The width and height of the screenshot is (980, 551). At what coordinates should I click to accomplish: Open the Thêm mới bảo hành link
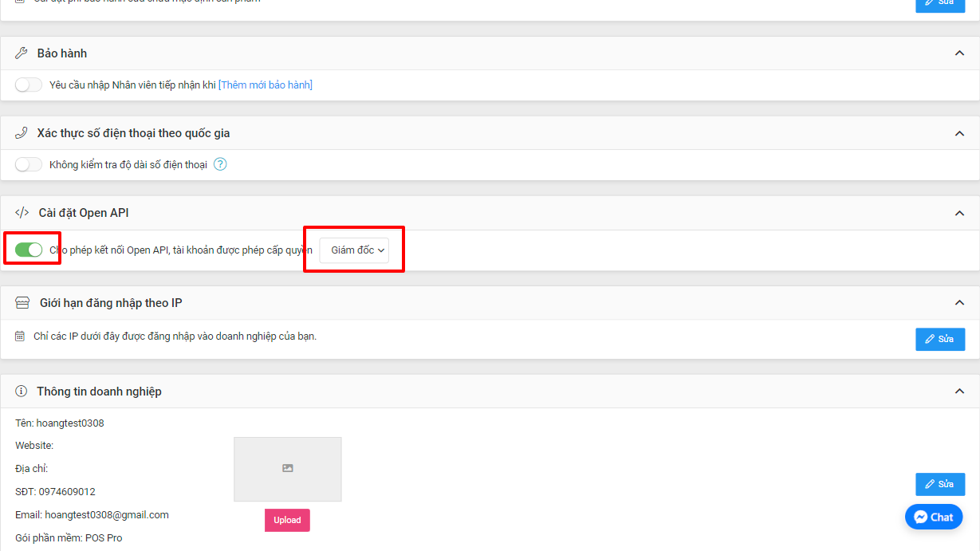(266, 85)
